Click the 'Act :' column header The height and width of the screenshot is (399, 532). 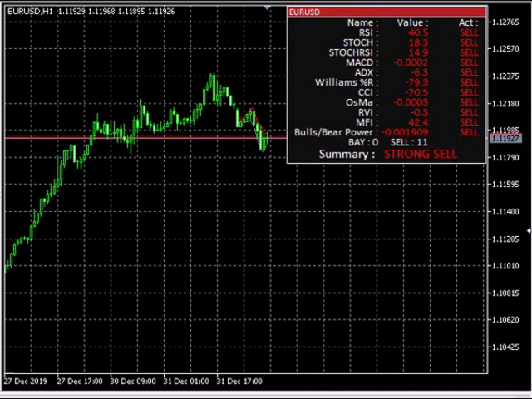[468, 22]
